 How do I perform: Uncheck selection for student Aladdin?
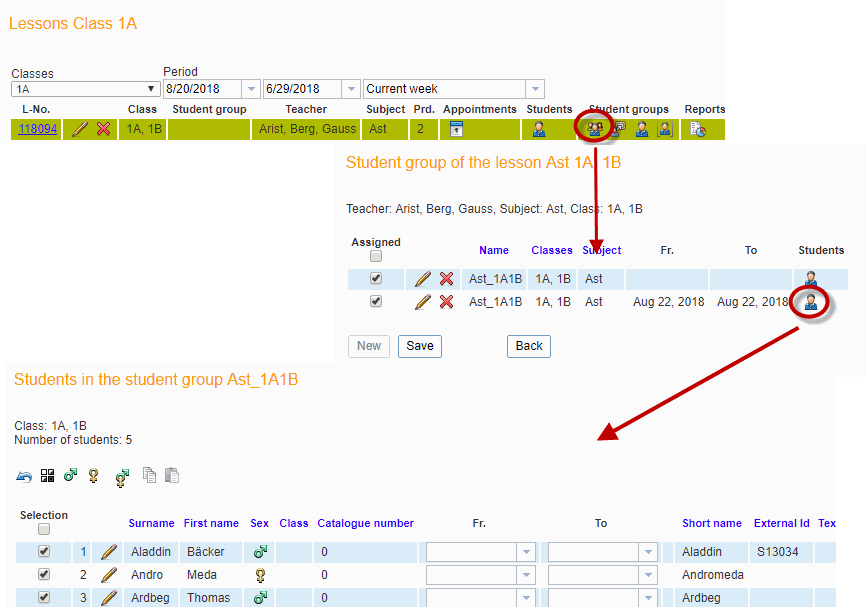pos(44,551)
